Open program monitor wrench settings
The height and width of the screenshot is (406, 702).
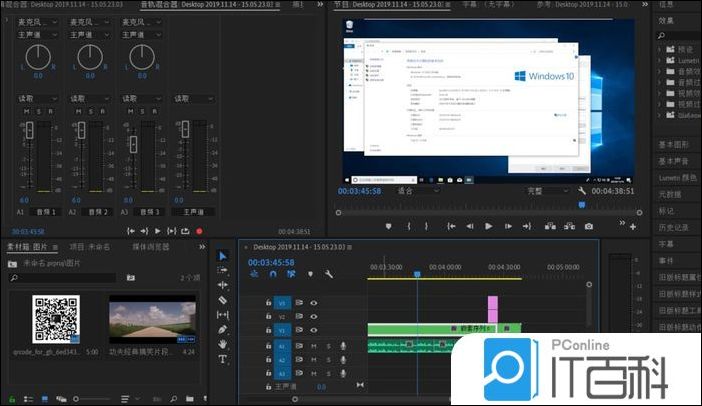coord(582,190)
